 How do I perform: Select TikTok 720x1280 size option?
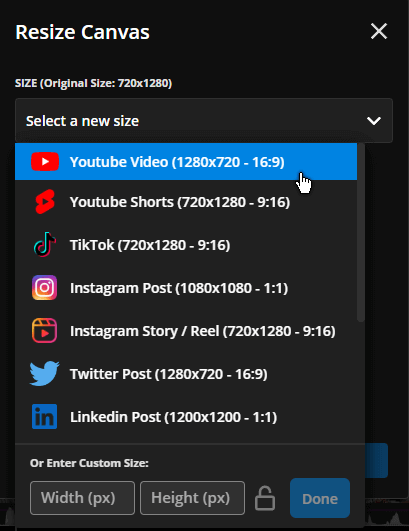point(186,245)
